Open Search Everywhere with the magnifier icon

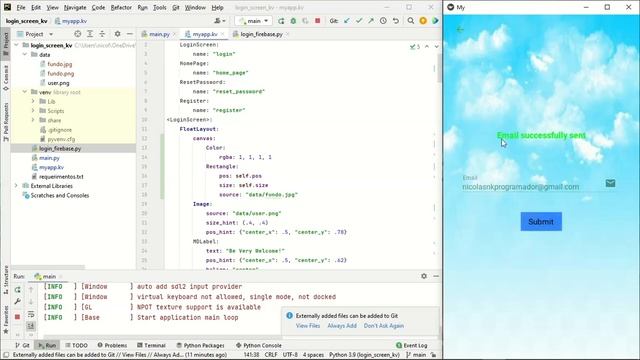tap(411, 21)
